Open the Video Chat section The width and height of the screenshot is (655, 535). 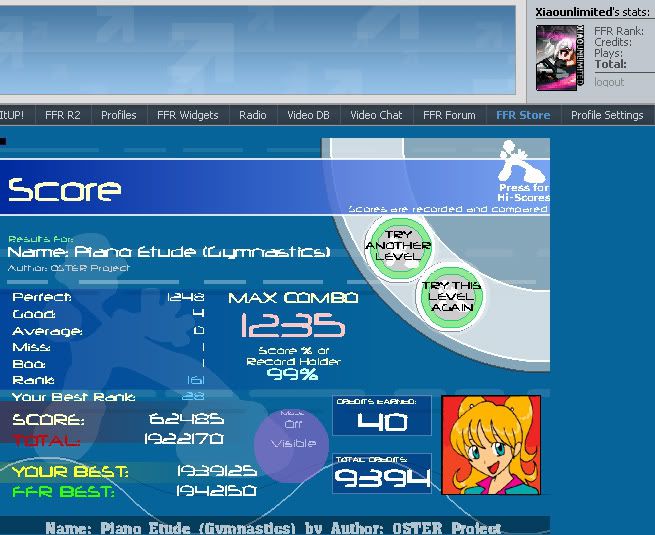click(x=377, y=115)
